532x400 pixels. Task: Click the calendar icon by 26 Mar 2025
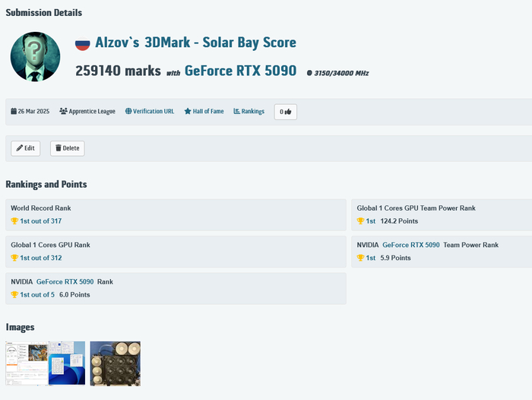pyautogui.click(x=14, y=111)
